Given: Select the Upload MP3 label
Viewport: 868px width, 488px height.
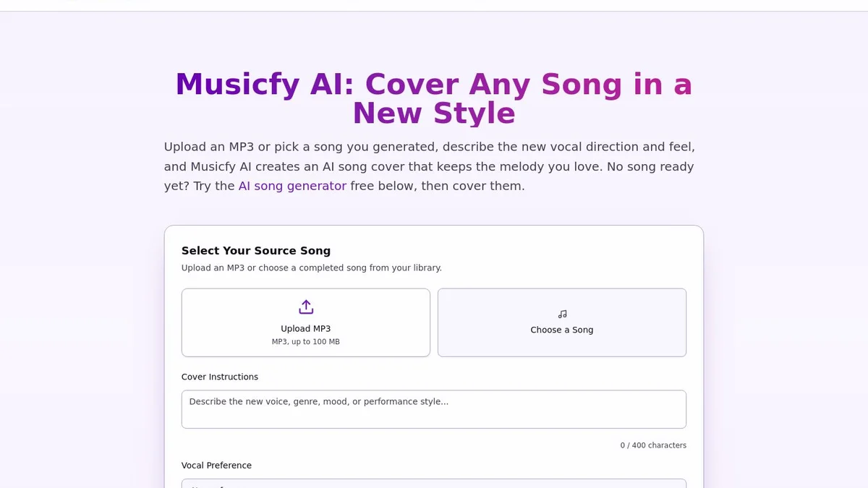Looking at the screenshot, I should coord(306,328).
